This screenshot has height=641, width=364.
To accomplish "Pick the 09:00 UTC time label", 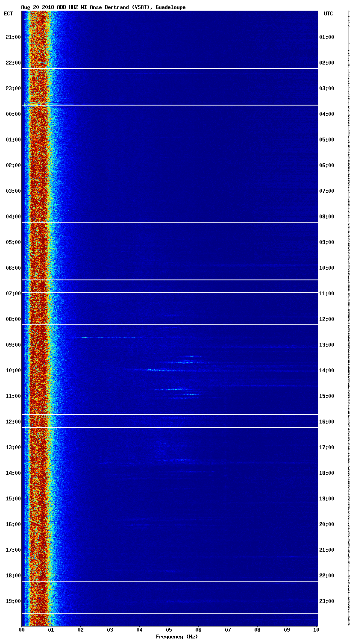I will (327, 242).
